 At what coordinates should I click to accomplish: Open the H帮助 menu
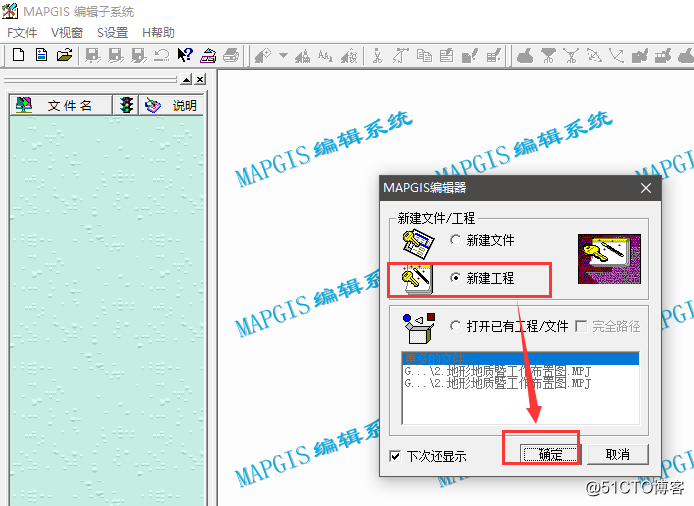158,33
